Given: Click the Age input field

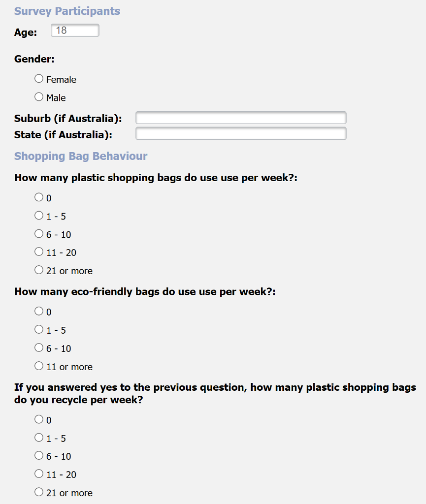Looking at the screenshot, I should tap(74, 30).
